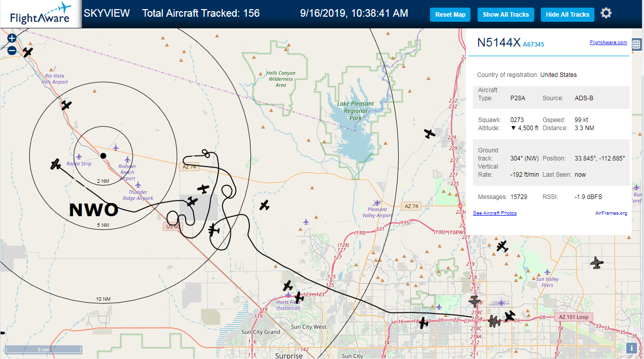Image resolution: width=644 pixels, height=359 pixels.
Task: Click the N5144X callsign heading
Action: pyautogui.click(x=499, y=43)
